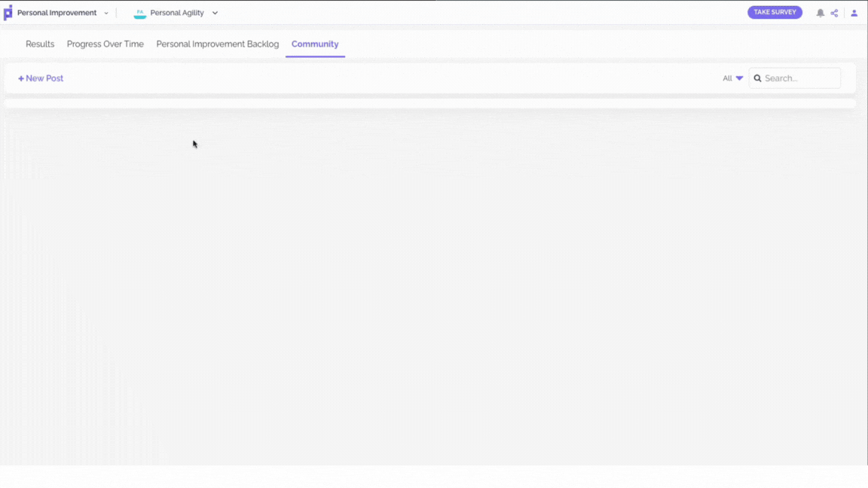Create a New Post link
Screen dimensions: 868x488
[41, 78]
